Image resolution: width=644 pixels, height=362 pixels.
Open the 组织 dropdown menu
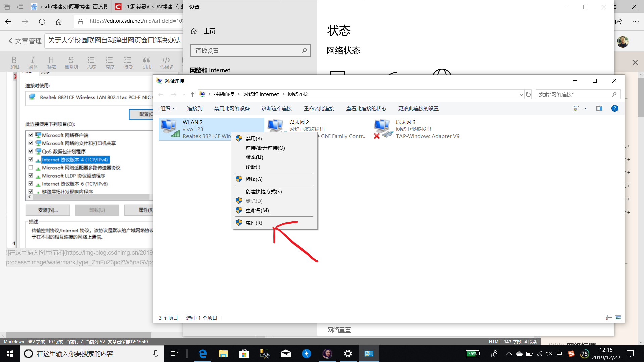[x=168, y=108]
